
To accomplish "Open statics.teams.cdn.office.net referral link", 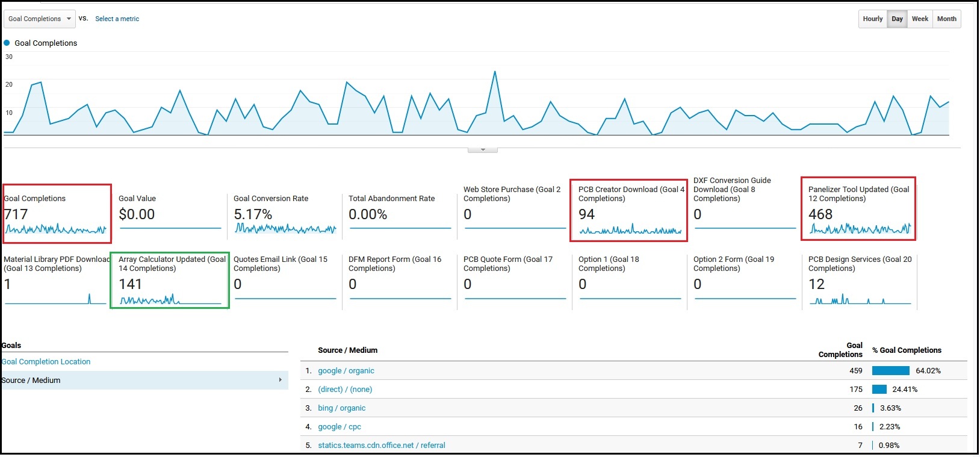I will (x=381, y=446).
